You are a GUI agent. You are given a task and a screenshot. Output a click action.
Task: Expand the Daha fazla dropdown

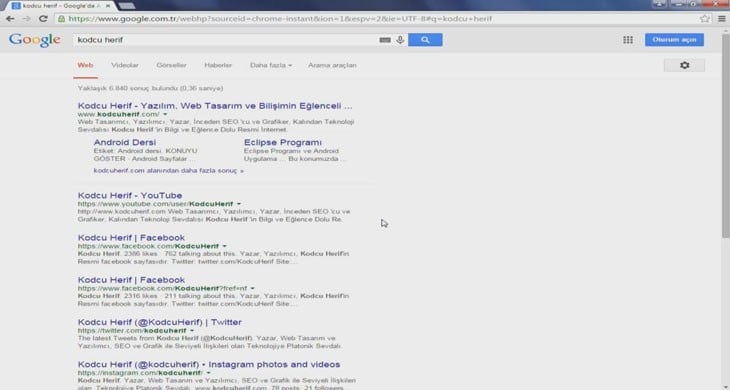click(271, 65)
